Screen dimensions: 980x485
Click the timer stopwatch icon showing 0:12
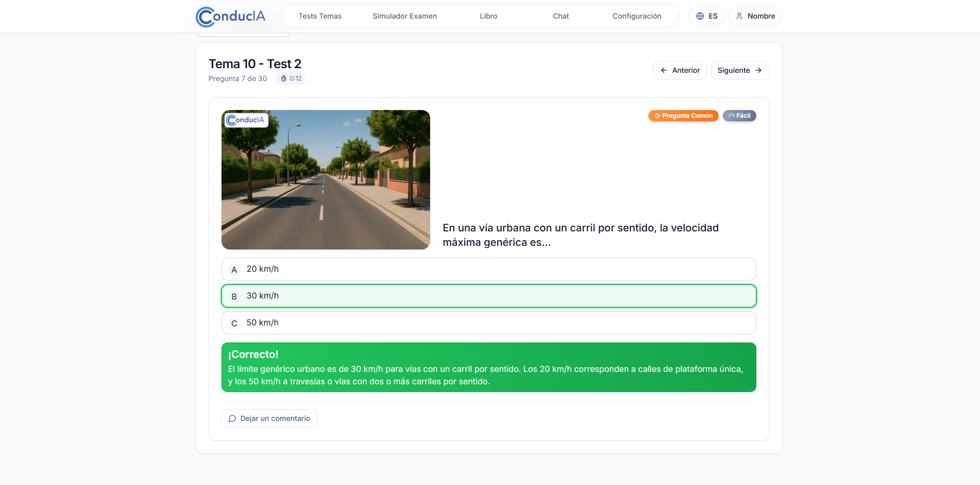point(283,79)
